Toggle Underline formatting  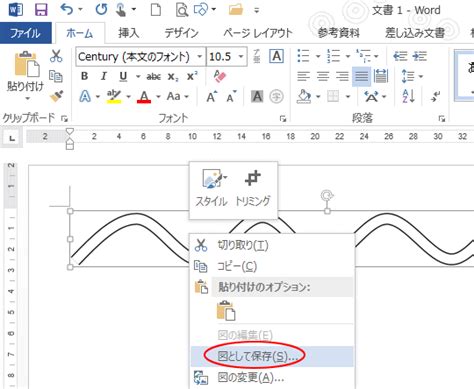pyautogui.click(x=123, y=77)
